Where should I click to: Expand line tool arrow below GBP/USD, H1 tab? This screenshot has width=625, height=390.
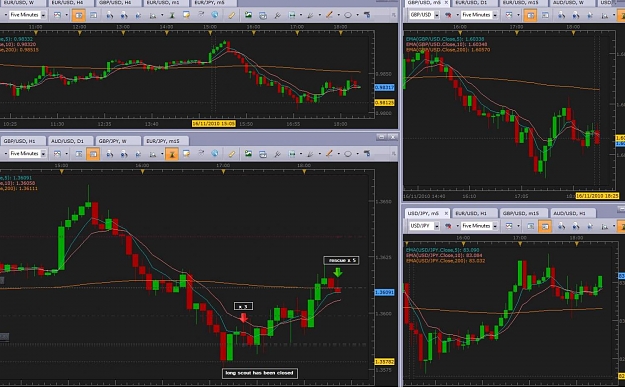(x=338, y=154)
